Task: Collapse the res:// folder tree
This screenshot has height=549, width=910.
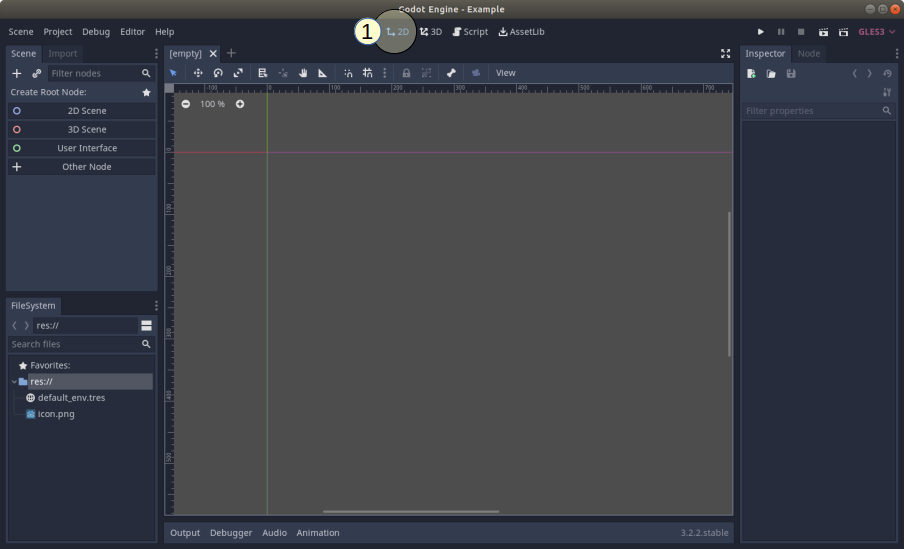Action: click(14, 382)
